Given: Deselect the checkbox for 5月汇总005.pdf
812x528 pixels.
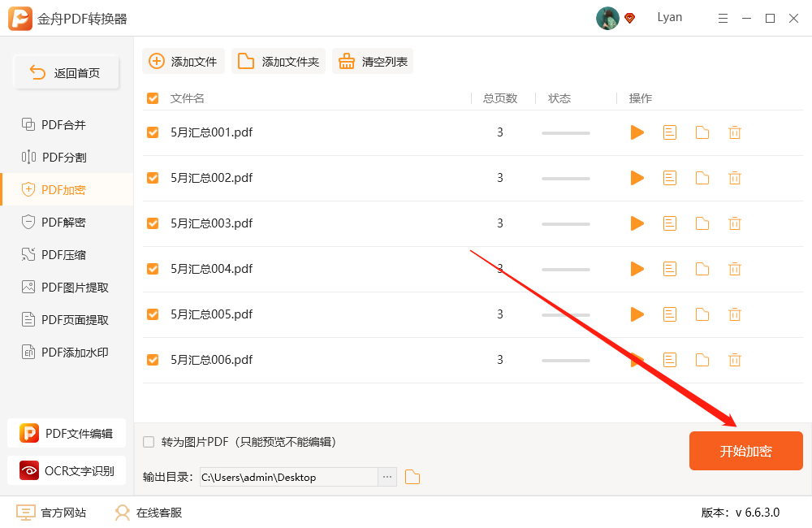Looking at the screenshot, I should point(152,314).
